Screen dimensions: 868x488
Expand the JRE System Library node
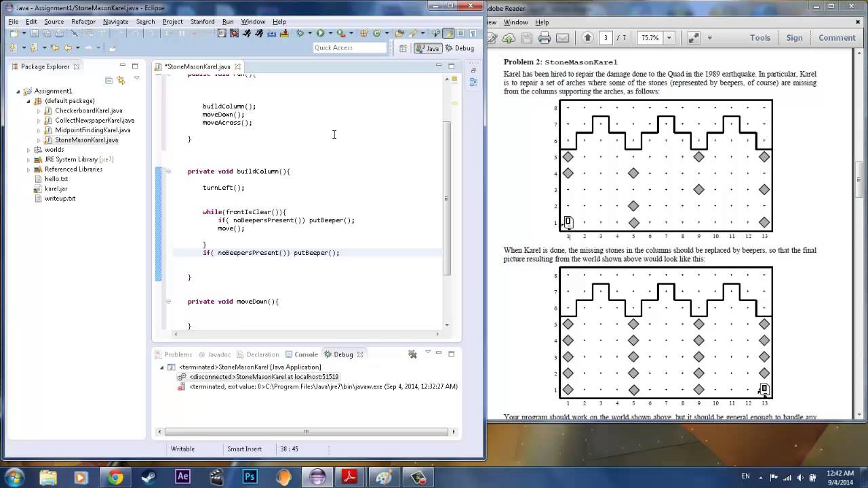pos(28,159)
